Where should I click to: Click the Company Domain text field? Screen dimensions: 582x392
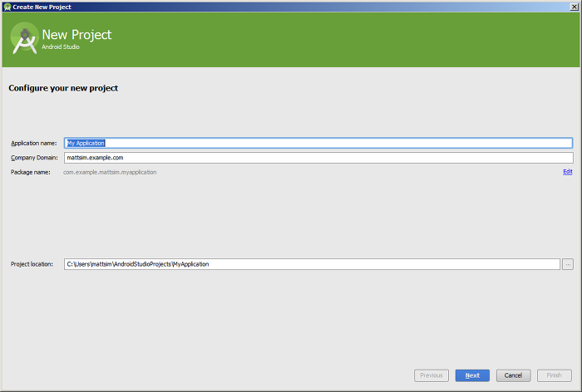[318, 158]
